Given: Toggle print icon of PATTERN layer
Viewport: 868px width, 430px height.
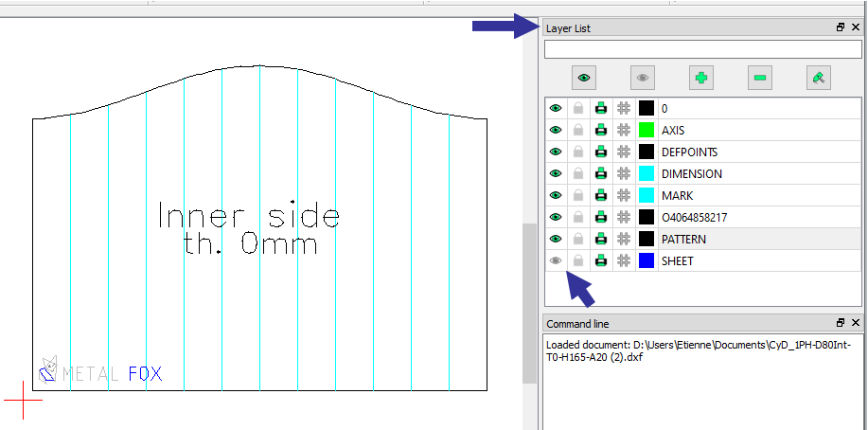Looking at the screenshot, I should [x=601, y=239].
